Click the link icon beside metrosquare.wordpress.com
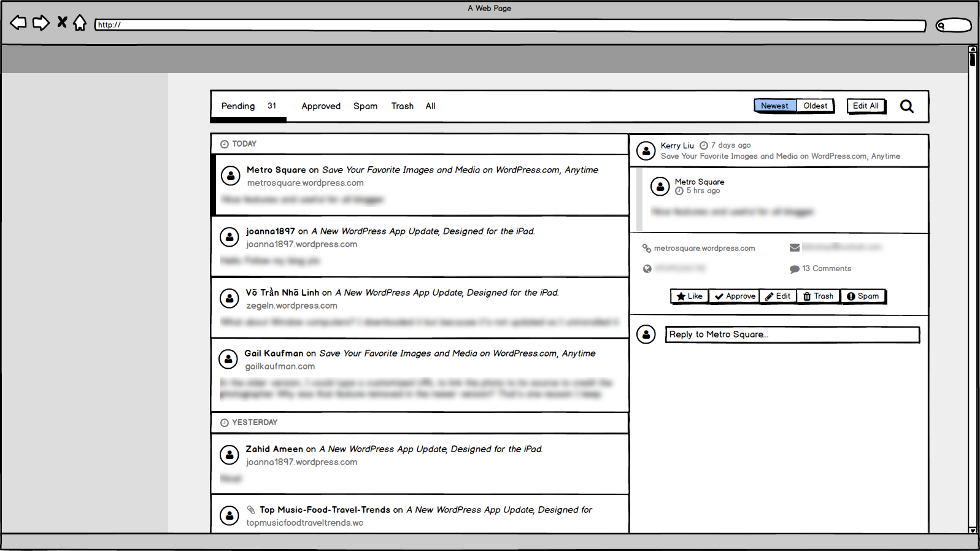The height and width of the screenshot is (551, 980). (x=647, y=249)
